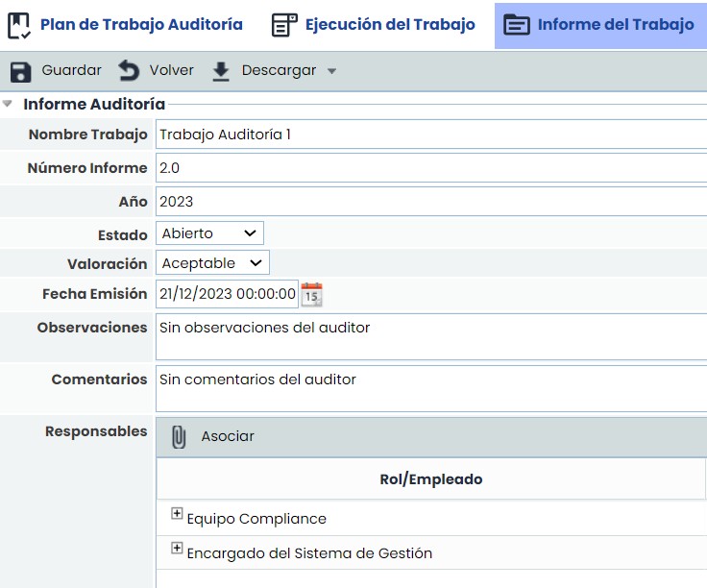Expand Encargado del Sistema de Gestión row
The width and height of the screenshot is (707, 588).
177,549
